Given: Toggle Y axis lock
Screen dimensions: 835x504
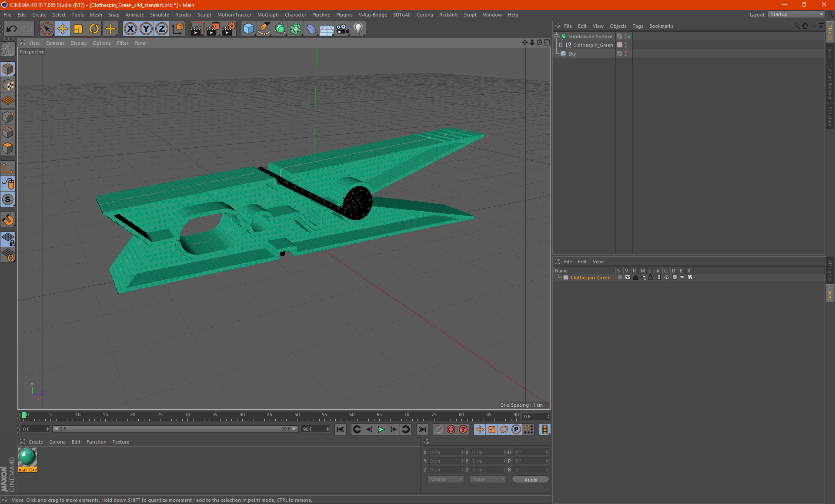Looking at the screenshot, I should 146,29.
